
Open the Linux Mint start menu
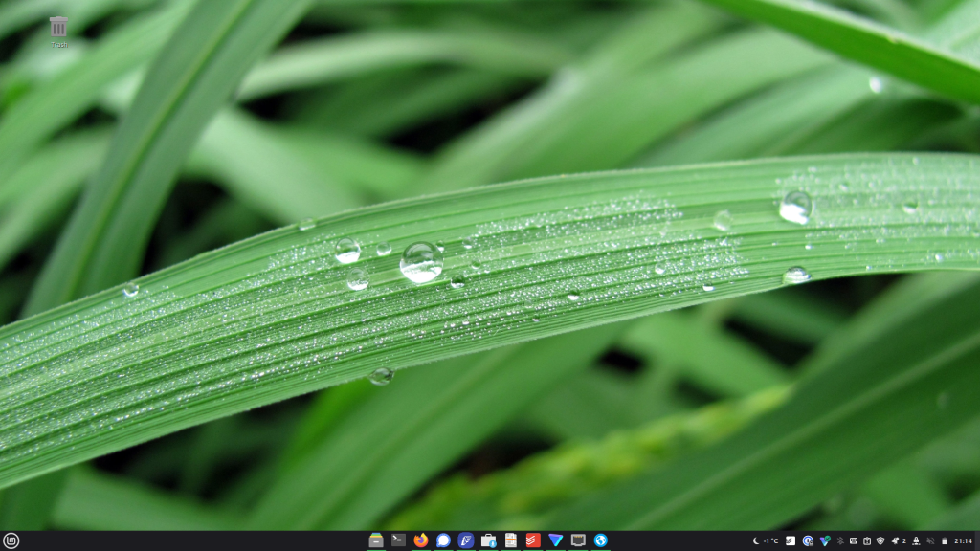11,540
